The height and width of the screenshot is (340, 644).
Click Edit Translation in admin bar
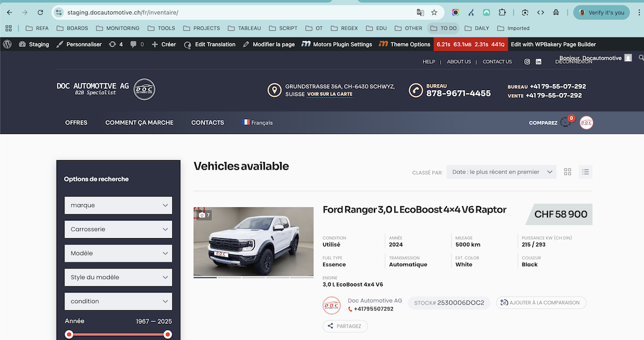click(x=209, y=44)
